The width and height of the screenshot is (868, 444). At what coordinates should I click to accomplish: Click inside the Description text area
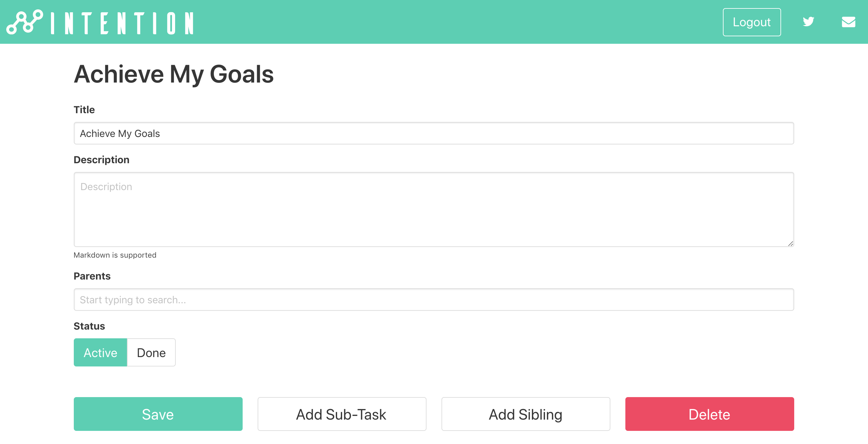434,209
